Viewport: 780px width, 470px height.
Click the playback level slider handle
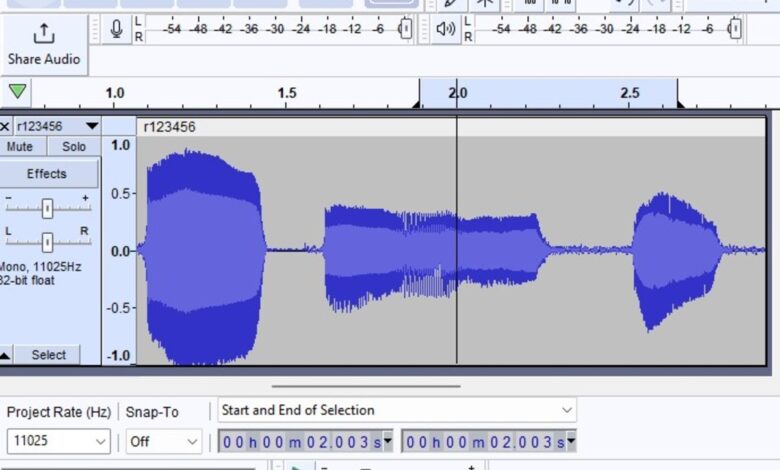735,28
